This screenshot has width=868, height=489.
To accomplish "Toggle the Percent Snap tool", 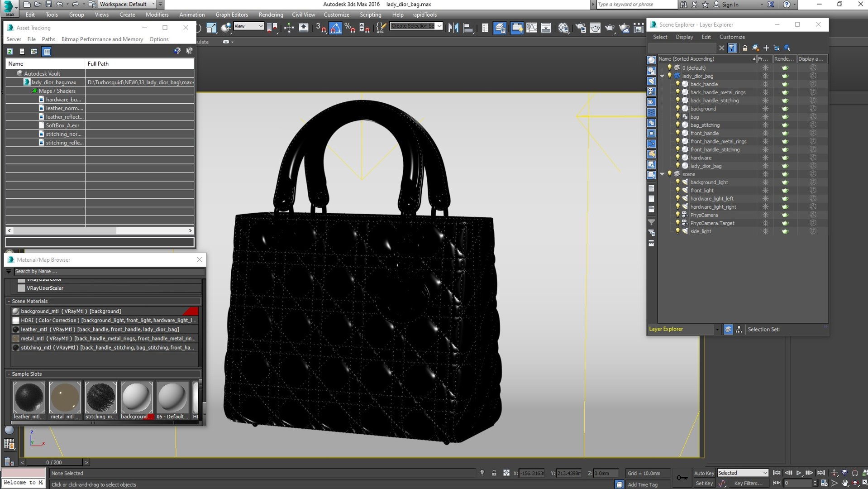I will [x=349, y=28].
